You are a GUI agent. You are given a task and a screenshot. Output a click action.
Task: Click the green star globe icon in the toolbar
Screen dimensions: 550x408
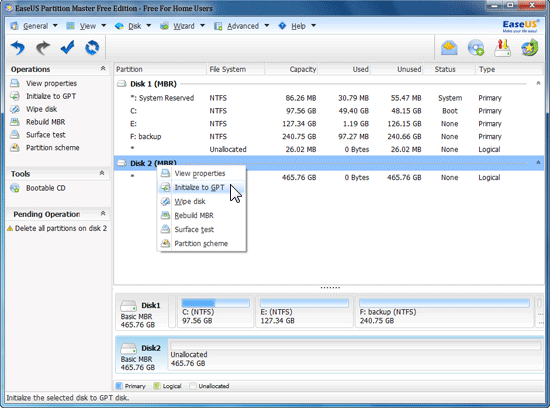529,48
